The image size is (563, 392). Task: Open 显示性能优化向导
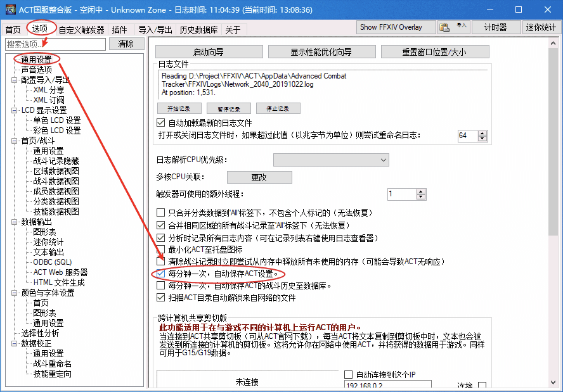321,52
